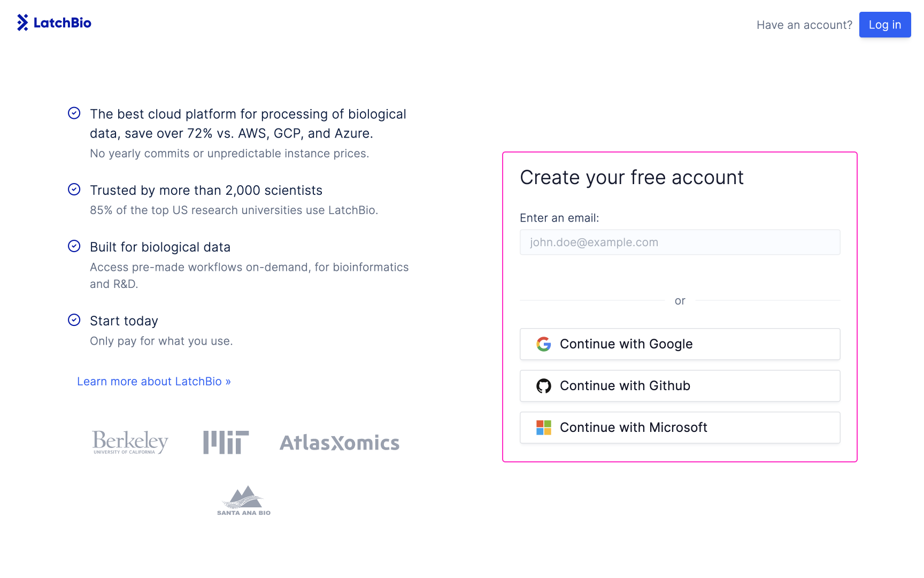Image resolution: width=924 pixels, height=578 pixels.
Task: Continue with Github sign-up
Action: click(680, 386)
